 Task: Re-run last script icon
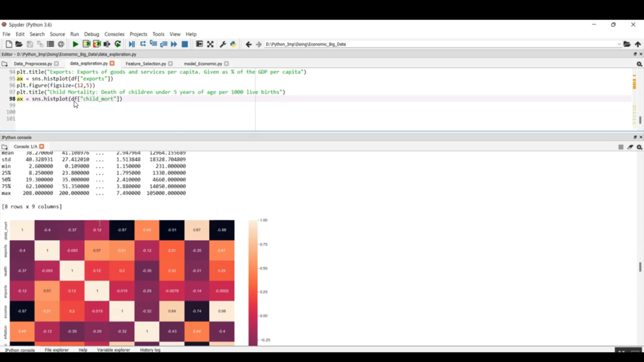(118, 44)
